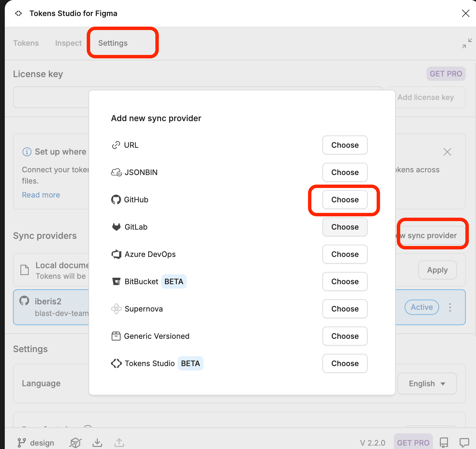Click the Tokens Studio logo in dialog

pyautogui.click(x=116, y=363)
